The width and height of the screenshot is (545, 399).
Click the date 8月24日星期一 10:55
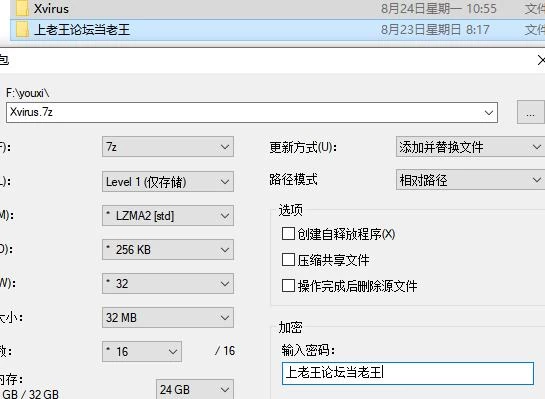click(439, 9)
